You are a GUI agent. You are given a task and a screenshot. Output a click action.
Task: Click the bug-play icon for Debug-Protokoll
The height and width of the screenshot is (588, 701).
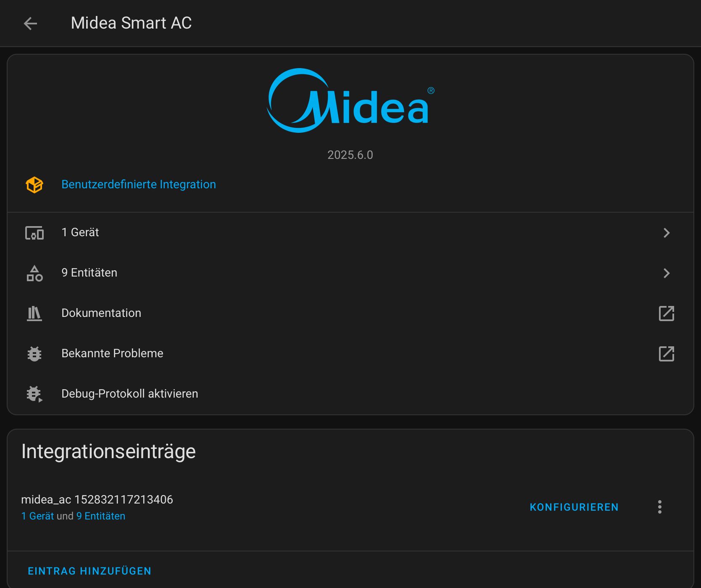click(34, 394)
